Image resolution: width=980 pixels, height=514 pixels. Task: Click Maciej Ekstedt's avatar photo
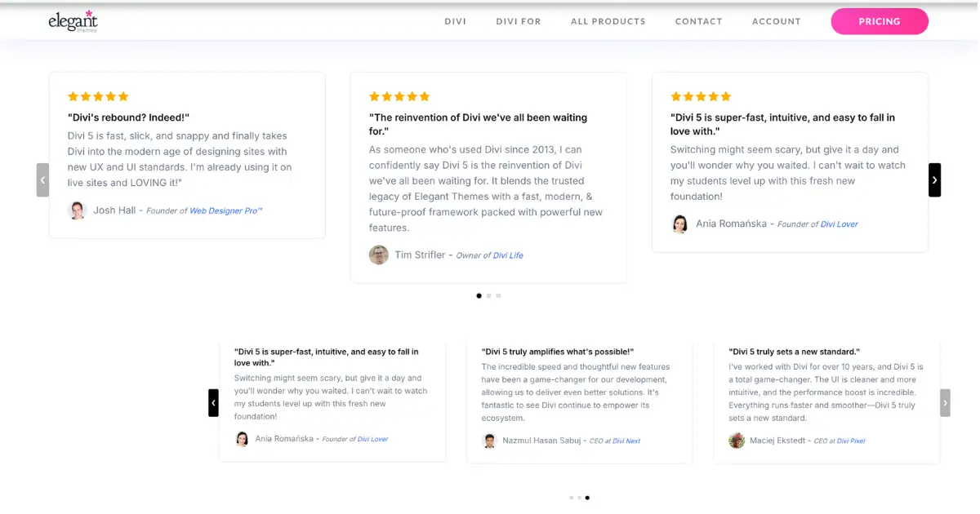[737, 441]
